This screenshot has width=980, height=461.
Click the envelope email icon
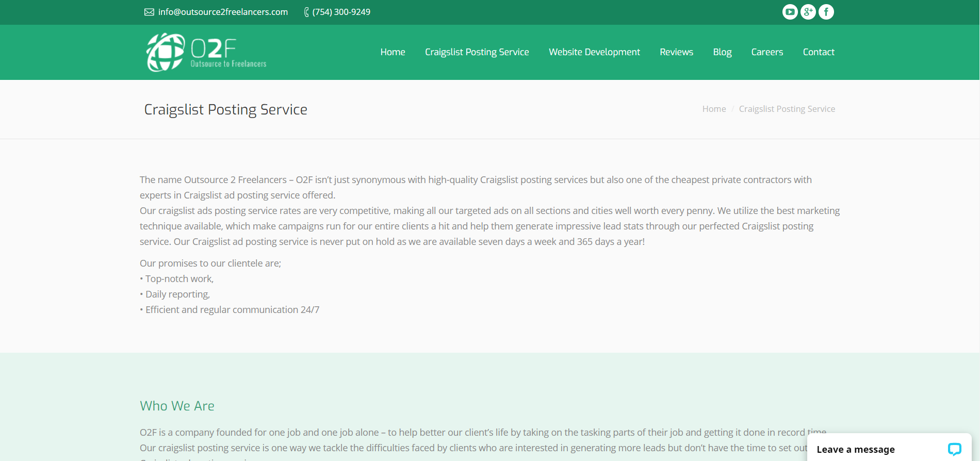(149, 12)
